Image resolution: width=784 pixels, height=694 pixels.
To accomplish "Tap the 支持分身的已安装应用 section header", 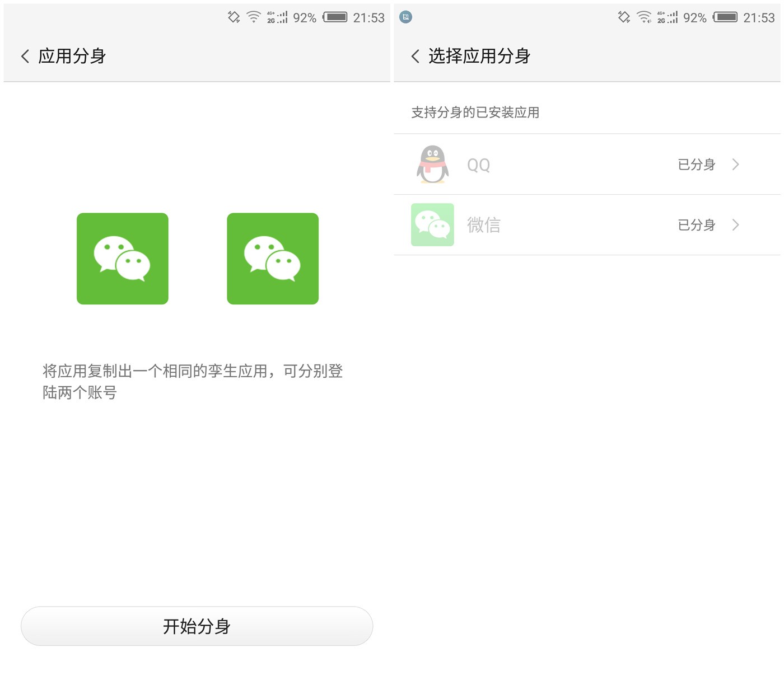I will pyautogui.click(x=475, y=112).
